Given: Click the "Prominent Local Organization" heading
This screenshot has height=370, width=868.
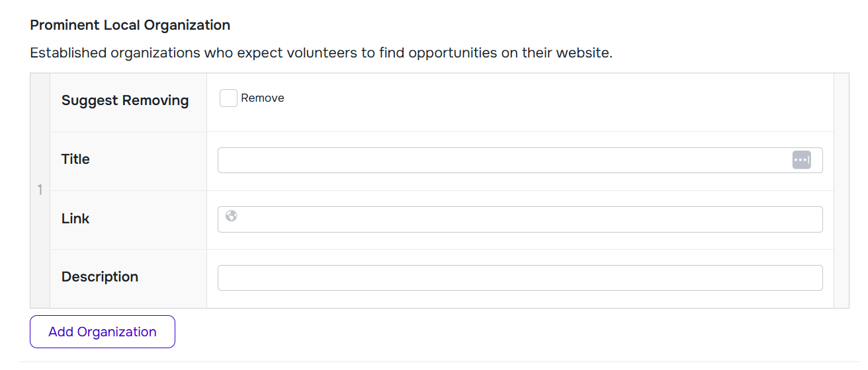Looking at the screenshot, I should click(130, 25).
